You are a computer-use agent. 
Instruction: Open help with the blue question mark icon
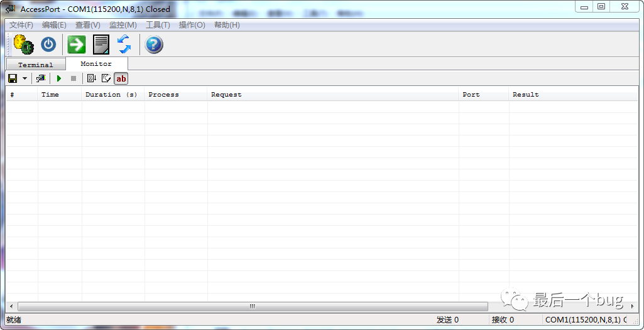pos(154,45)
